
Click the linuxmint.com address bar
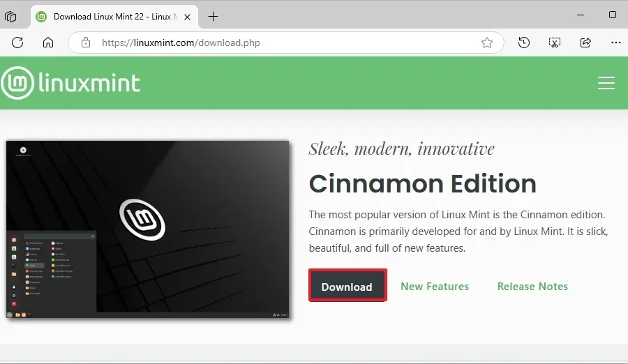[x=286, y=43]
